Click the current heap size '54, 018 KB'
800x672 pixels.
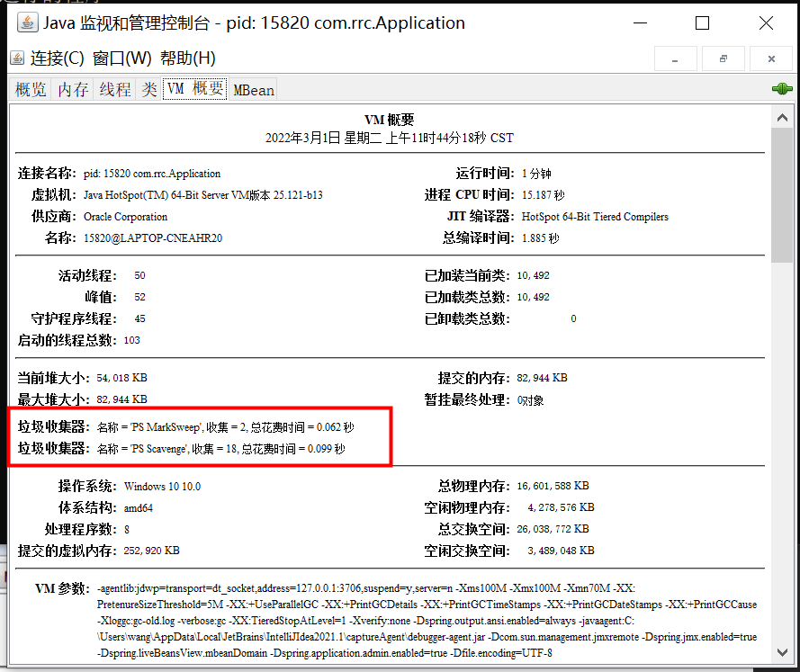(122, 378)
